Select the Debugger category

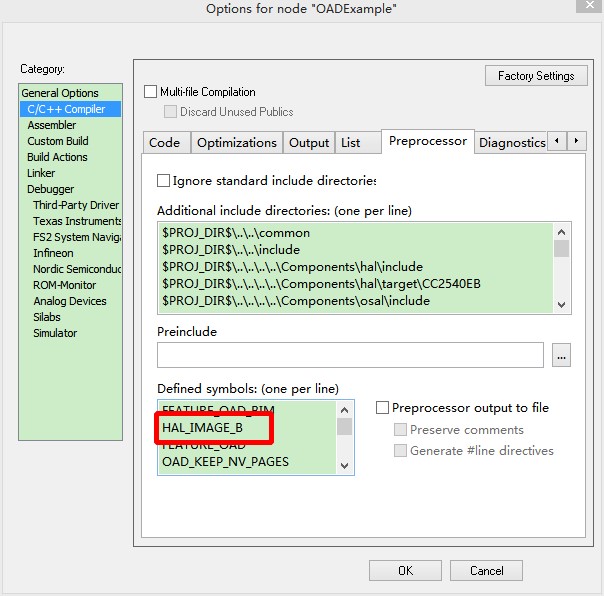50,189
